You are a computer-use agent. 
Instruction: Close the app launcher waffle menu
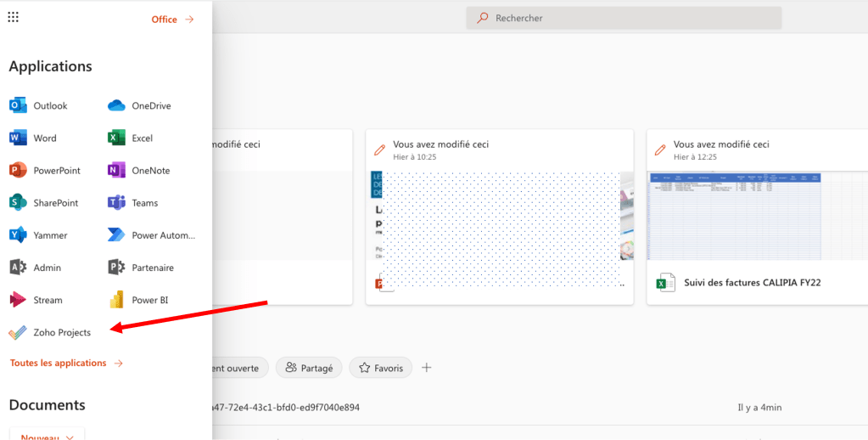[13, 18]
